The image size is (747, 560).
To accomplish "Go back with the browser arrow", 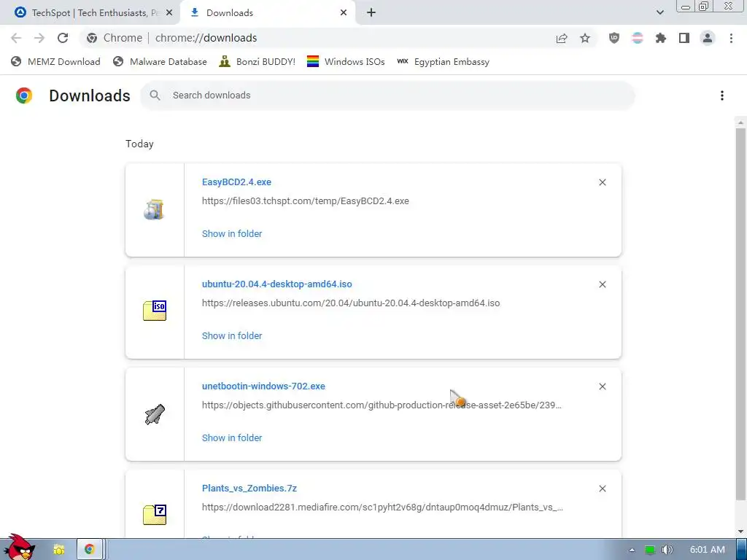I will 16,38.
